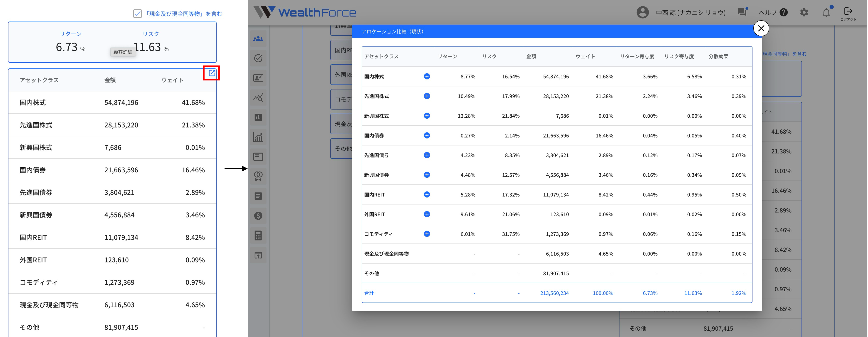This screenshot has width=868, height=337.
Task: Click the ヘルプ help link
Action: [773, 13]
